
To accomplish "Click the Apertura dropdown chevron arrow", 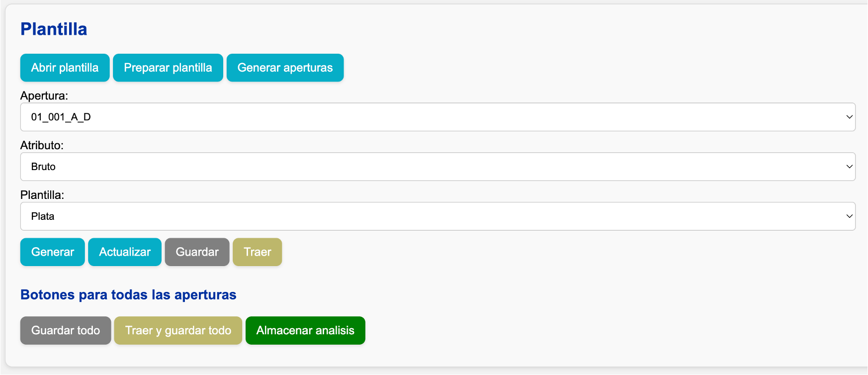I will (x=849, y=117).
